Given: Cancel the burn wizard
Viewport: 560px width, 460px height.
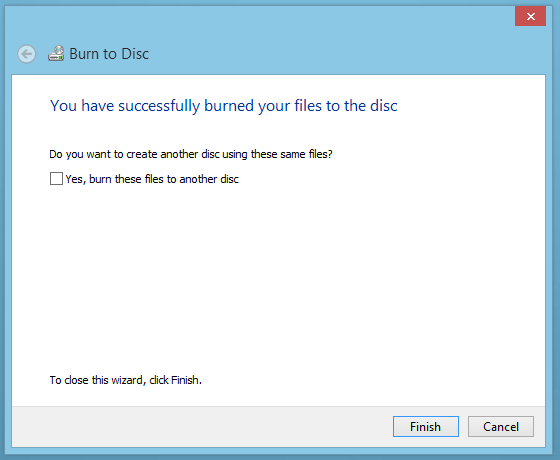Looking at the screenshot, I should point(501,426).
